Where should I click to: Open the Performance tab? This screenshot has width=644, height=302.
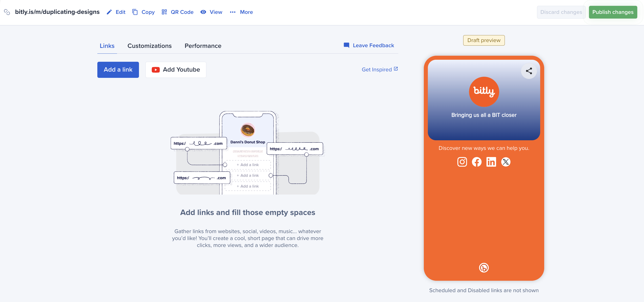(x=203, y=46)
